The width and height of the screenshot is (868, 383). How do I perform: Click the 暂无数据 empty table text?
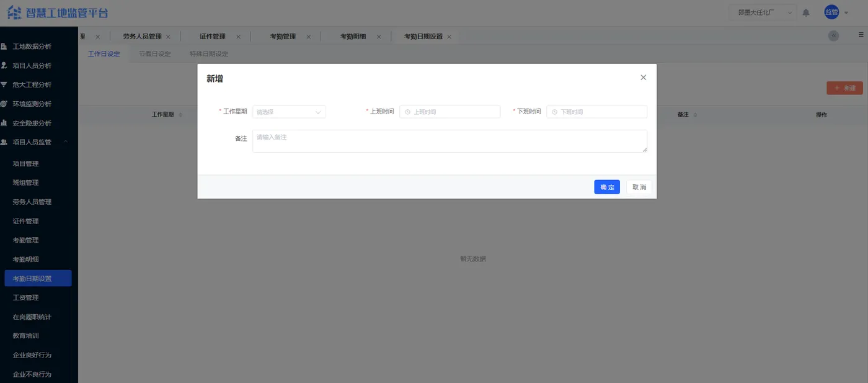coord(473,259)
